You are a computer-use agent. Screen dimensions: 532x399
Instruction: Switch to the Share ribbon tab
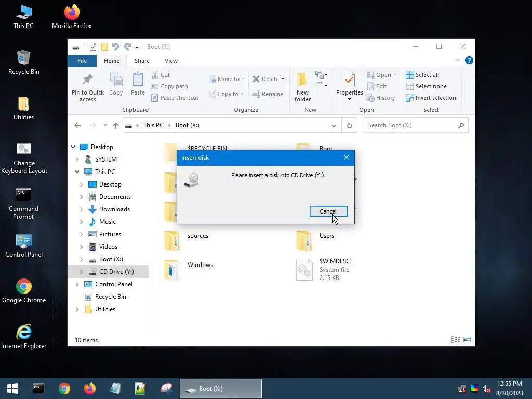(x=142, y=61)
